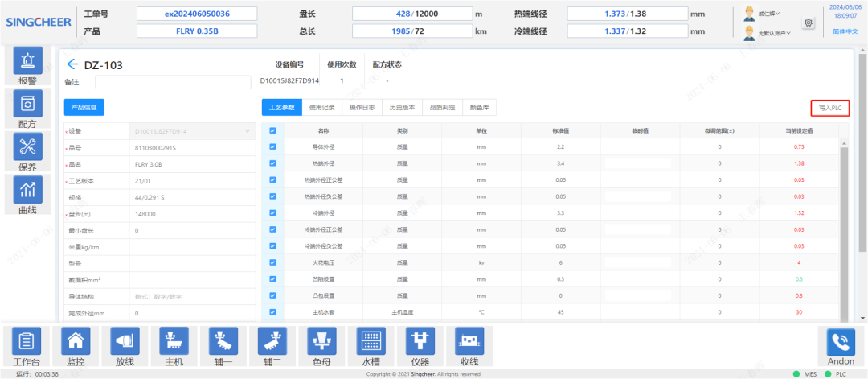Click the 品名 field showing FLRY 3.0B

pyautogui.click(x=193, y=165)
